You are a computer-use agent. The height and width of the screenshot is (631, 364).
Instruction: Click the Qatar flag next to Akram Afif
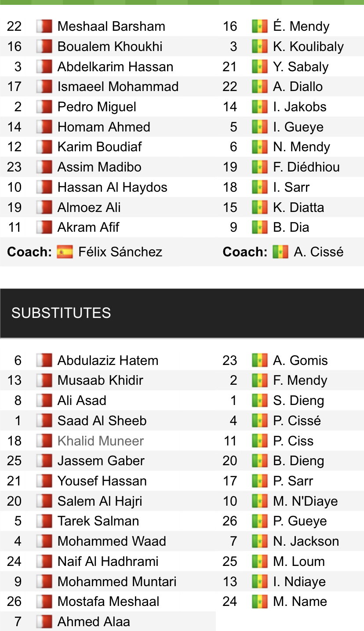[x=44, y=227]
